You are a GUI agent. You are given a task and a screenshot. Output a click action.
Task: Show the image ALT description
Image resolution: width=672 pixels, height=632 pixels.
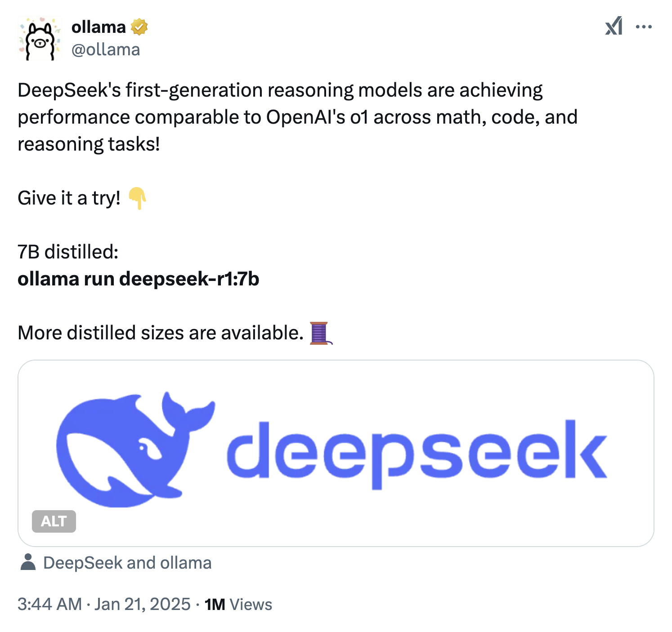54,521
